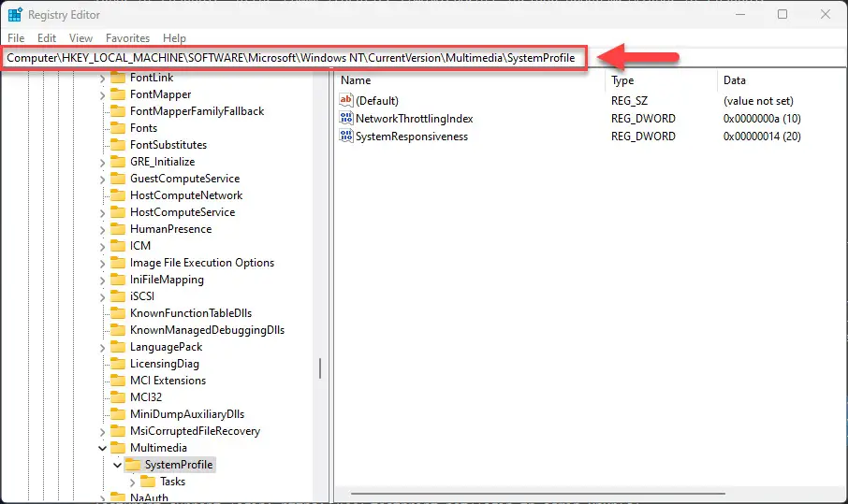Expand the FontLink key
Image resolution: width=848 pixels, height=504 pixels.
(102, 79)
